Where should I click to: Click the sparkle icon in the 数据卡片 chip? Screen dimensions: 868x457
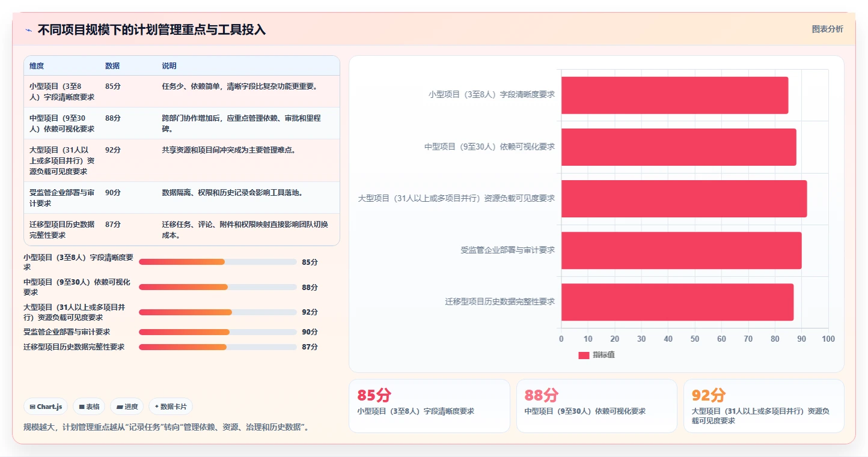tap(157, 407)
